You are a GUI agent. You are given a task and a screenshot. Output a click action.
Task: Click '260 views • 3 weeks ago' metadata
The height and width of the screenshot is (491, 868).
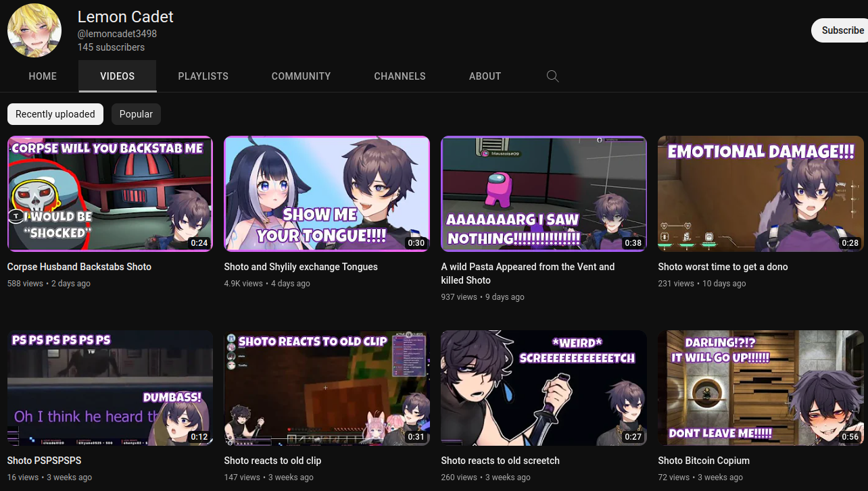point(485,477)
